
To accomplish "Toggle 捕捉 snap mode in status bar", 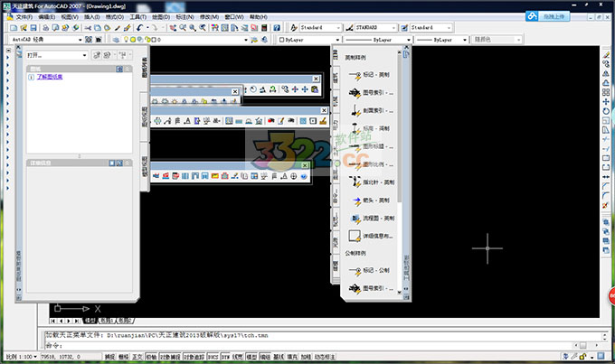I will click(110, 358).
